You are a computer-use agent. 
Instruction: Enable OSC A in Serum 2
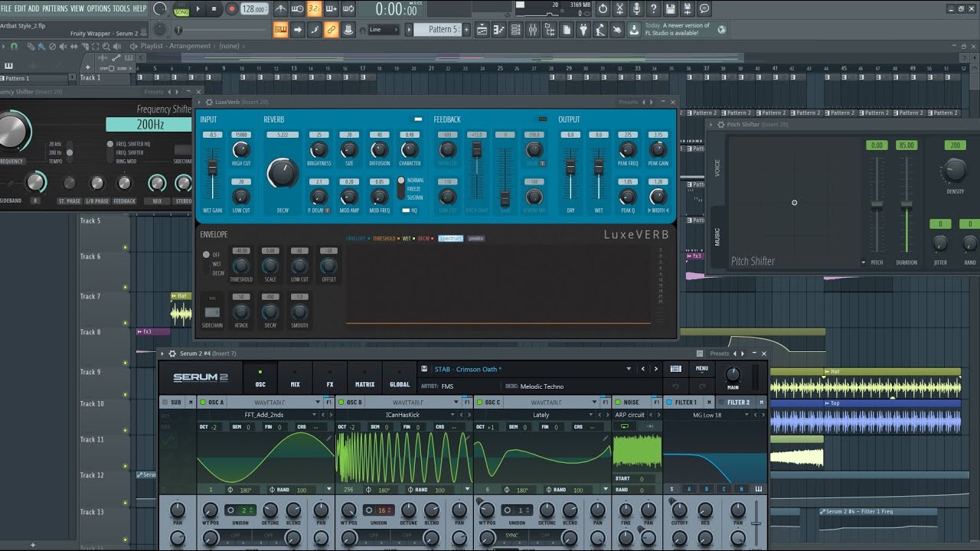203,402
